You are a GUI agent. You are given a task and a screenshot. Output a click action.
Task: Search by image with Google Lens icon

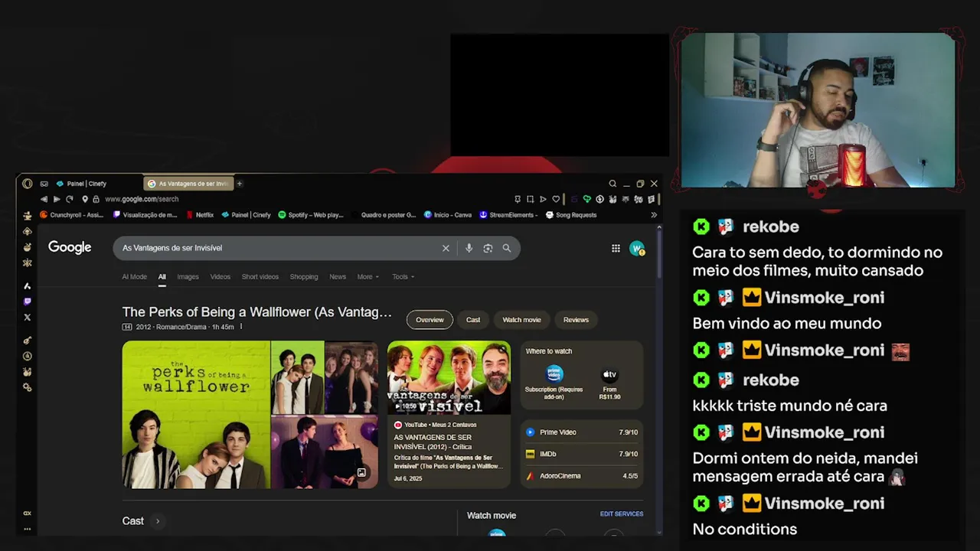click(488, 248)
